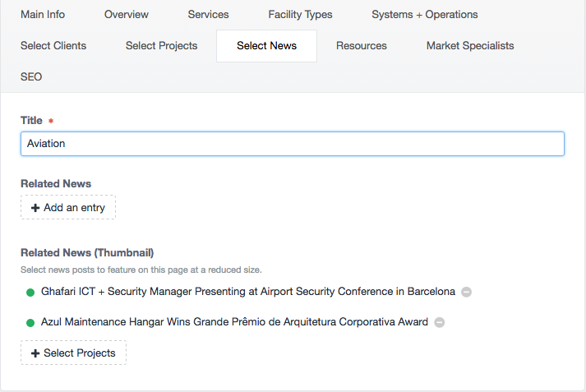
Task: Open the Resources tab
Action: tap(362, 45)
